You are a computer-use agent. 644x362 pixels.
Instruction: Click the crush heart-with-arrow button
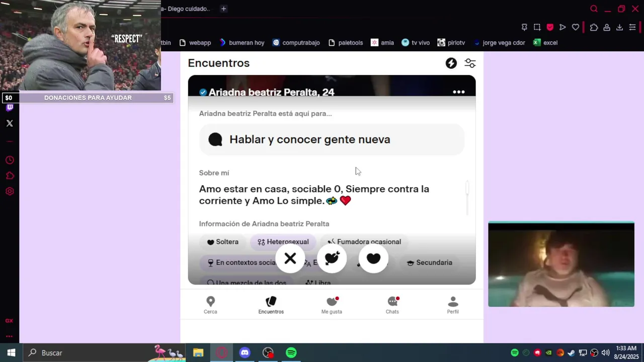coord(332,258)
